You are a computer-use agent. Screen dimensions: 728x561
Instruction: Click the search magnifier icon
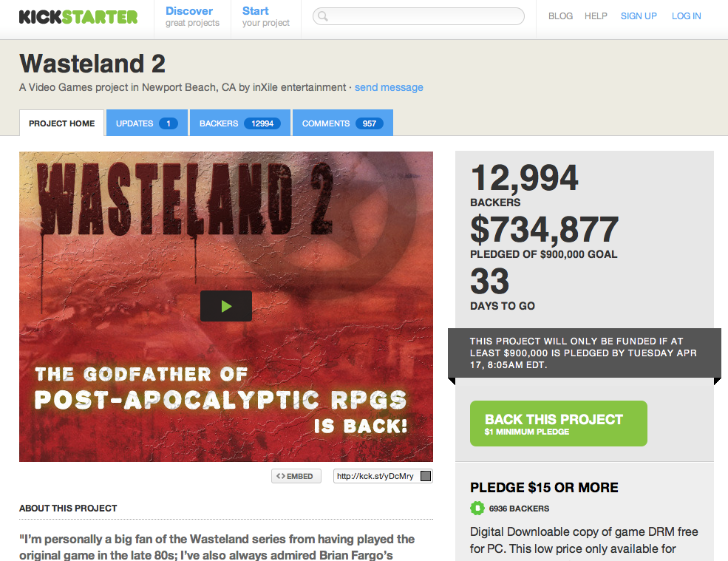323,17
